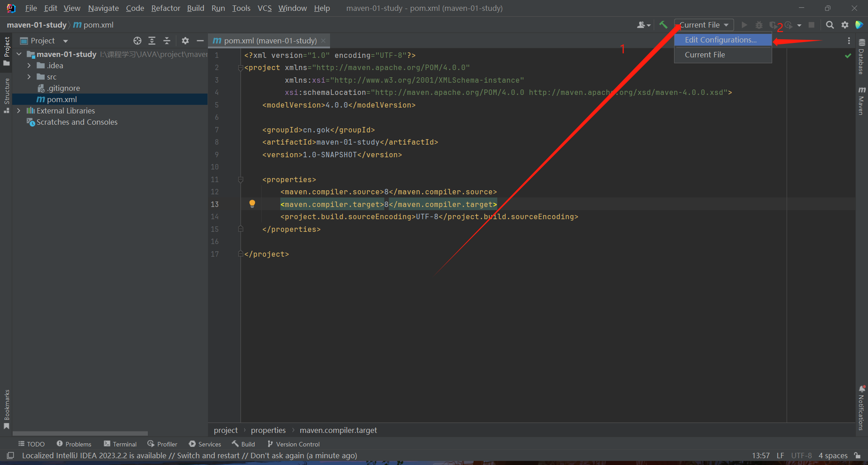868x465 pixels.
Task: Open the run options dropdown arrow beside profiler
Action: pos(799,25)
